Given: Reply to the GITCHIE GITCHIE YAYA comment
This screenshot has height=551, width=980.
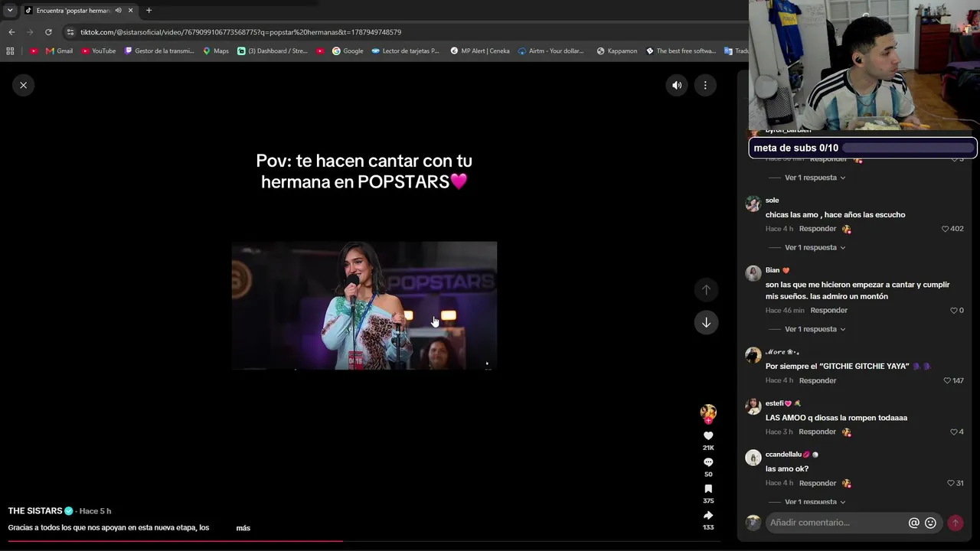Looking at the screenshot, I should tap(818, 380).
